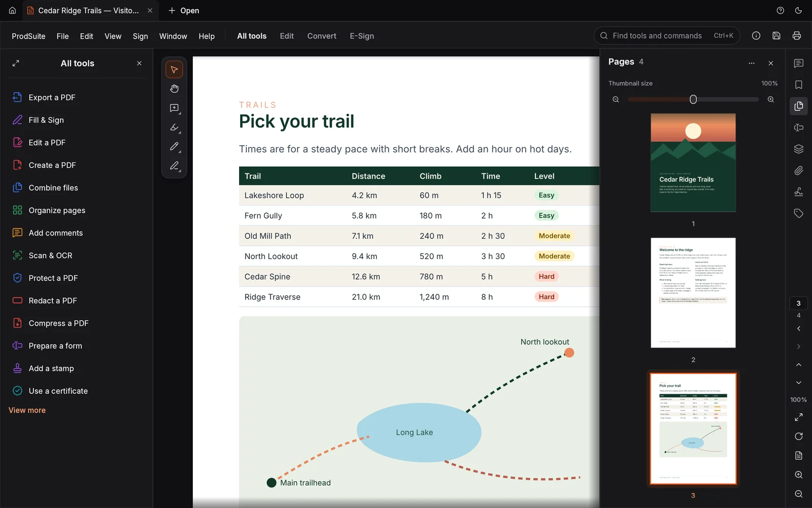
Task: Click the Find tools and commands field
Action: pyautogui.click(x=667, y=36)
